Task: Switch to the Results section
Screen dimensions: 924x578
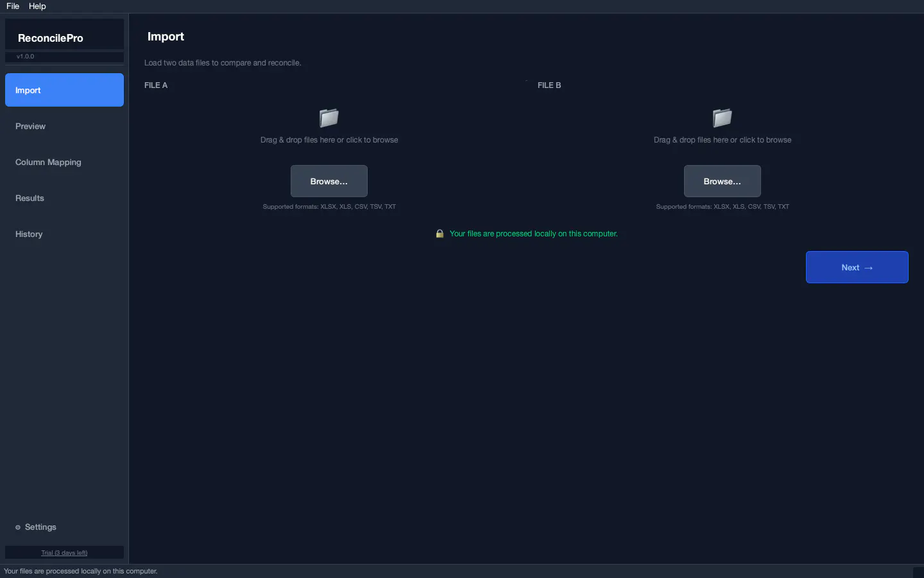Action: (x=64, y=198)
